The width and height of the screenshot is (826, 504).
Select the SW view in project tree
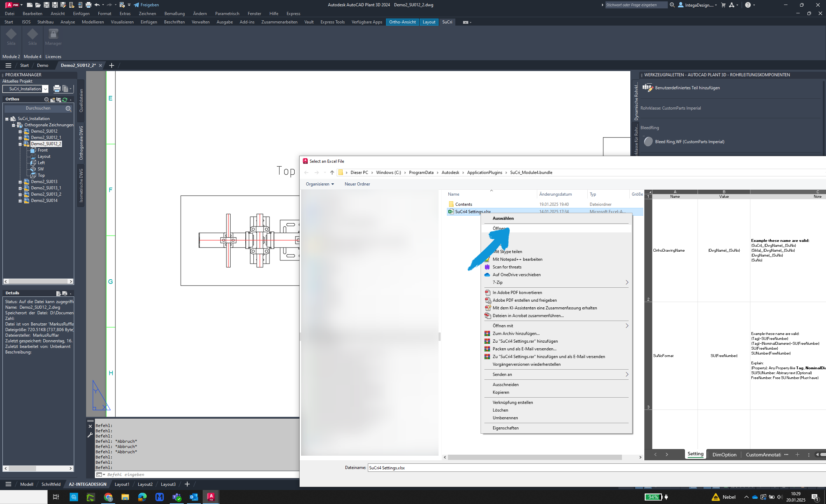tap(41, 169)
